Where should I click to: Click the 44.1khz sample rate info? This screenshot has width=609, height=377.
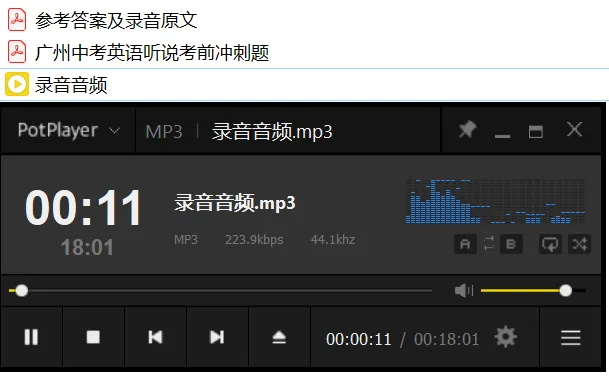click(x=333, y=240)
